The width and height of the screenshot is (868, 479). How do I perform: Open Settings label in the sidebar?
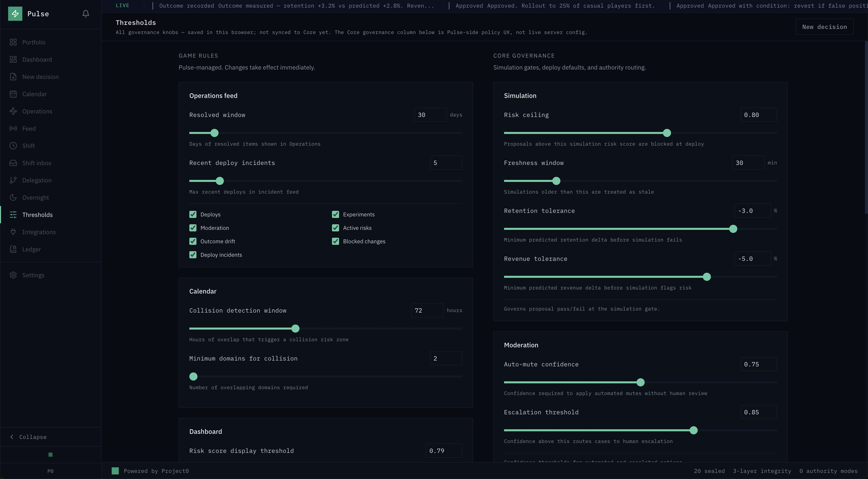pyautogui.click(x=33, y=275)
